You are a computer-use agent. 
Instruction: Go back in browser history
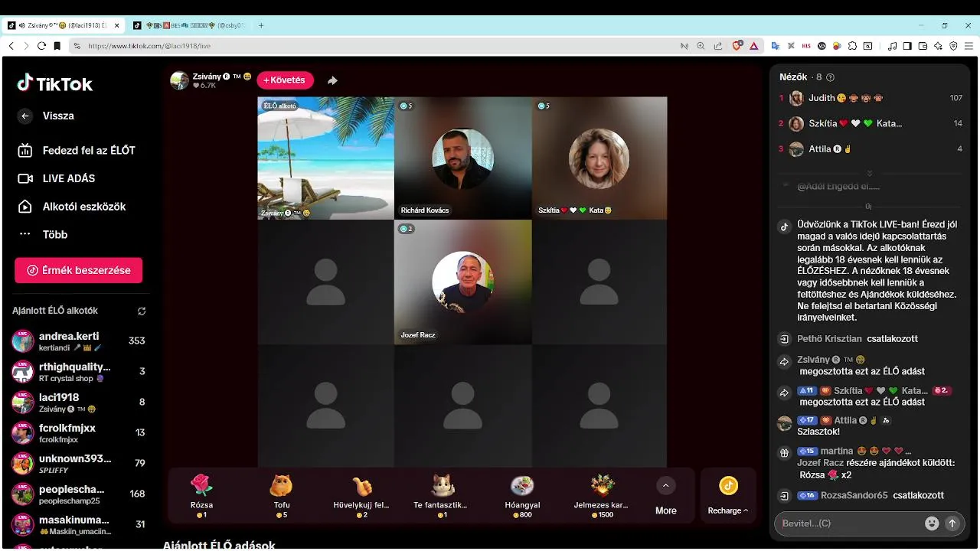(x=11, y=46)
